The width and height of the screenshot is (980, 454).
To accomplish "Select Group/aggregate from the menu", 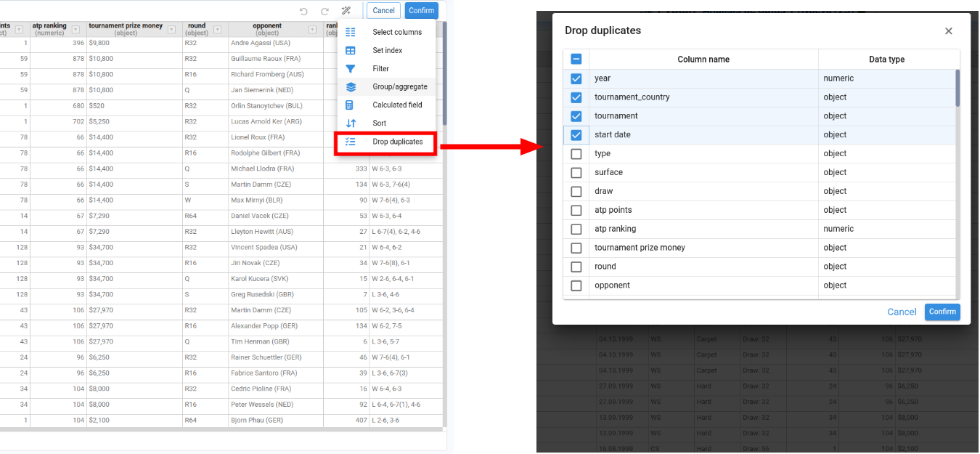I will click(x=399, y=87).
